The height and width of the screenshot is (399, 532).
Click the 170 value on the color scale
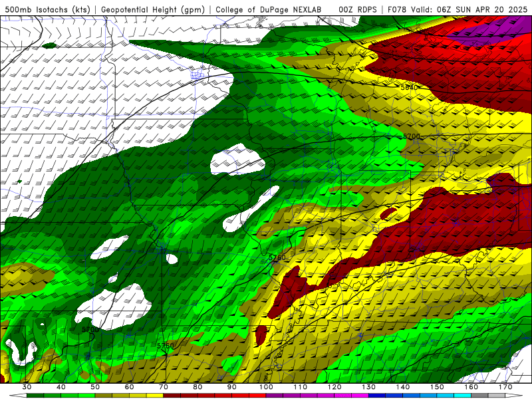point(505,387)
